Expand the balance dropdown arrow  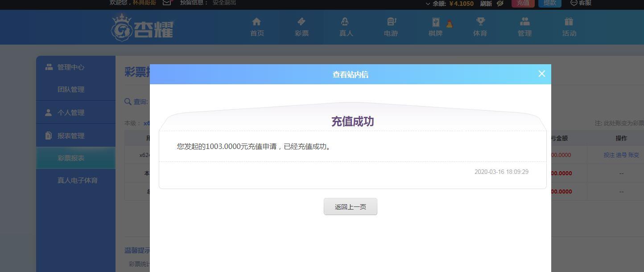tap(428, 4)
